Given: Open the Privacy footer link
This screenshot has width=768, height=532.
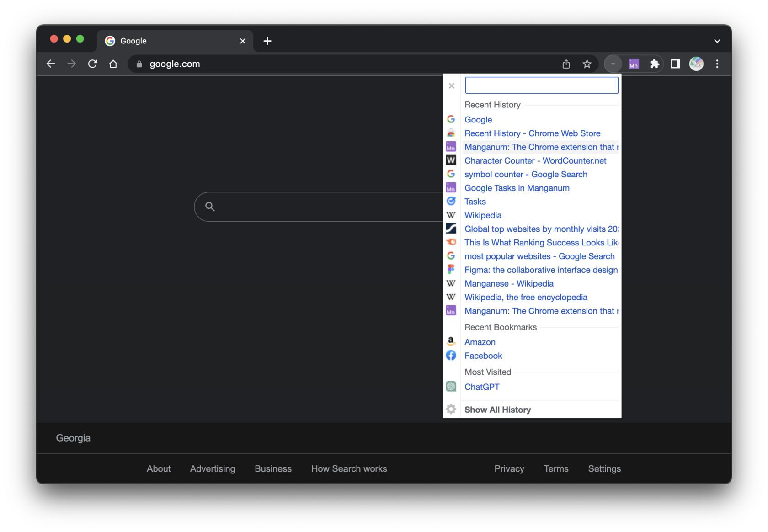Looking at the screenshot, I should pyautogui.click(x=509, y=469).
